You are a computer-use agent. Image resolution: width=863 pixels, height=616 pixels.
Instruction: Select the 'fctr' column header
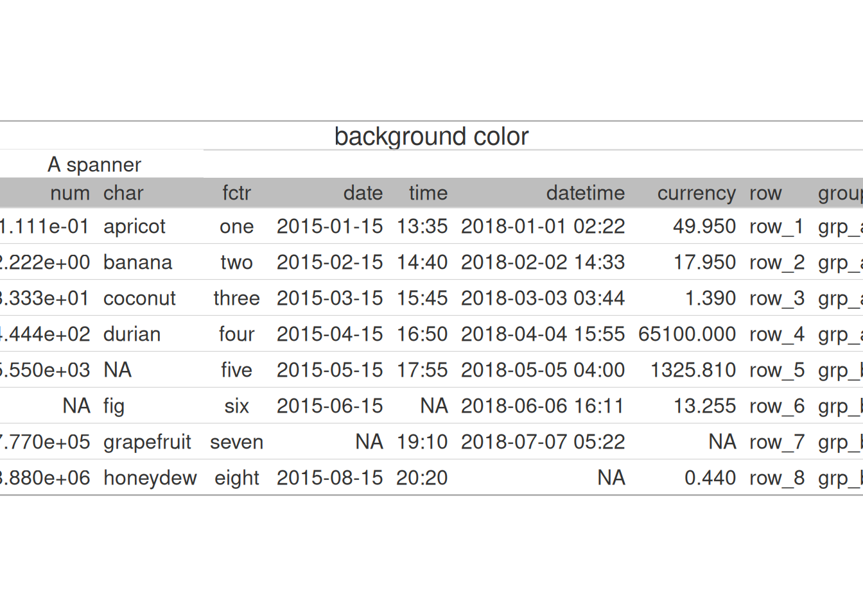(236, 193)
